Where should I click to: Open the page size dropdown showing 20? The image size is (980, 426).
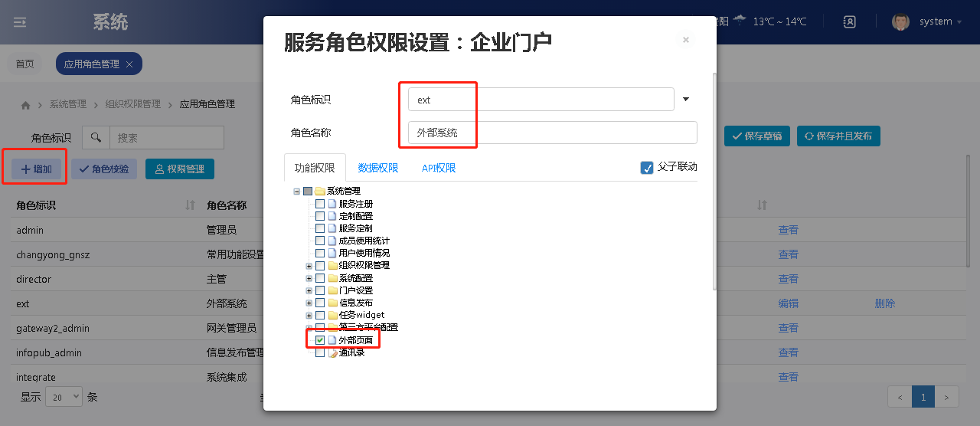click(64, 397)
